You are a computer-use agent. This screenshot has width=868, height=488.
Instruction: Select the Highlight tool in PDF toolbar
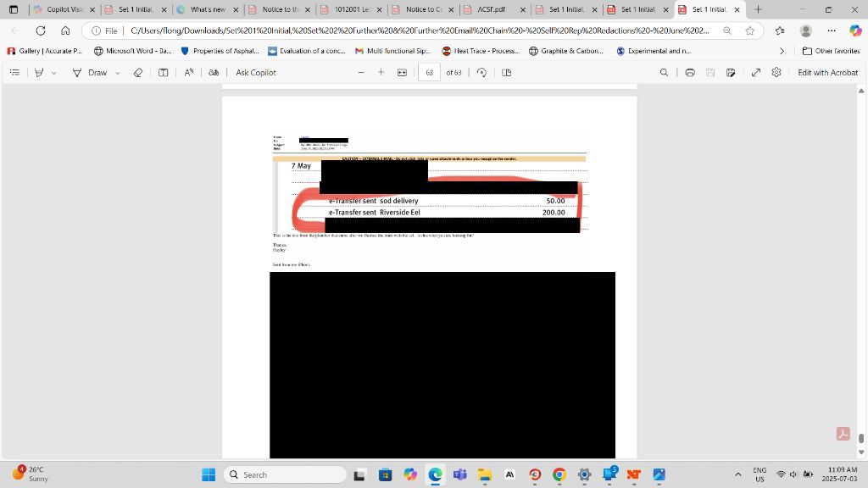39,73
